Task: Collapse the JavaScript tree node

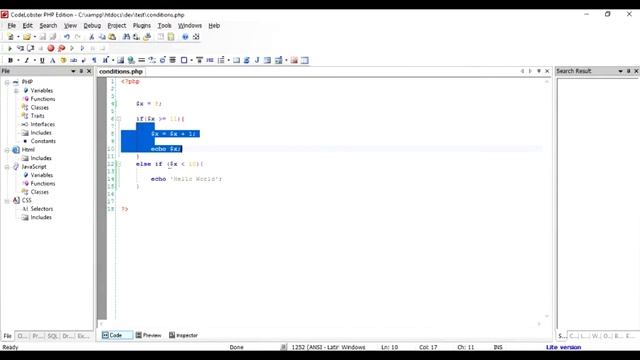Action: pos(7,167)
